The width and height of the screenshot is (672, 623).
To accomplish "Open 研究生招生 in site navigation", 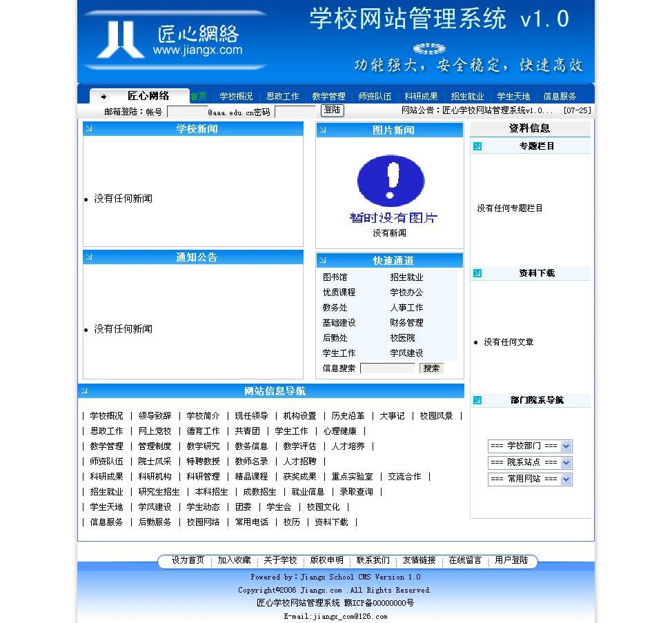I will [159, 491].
